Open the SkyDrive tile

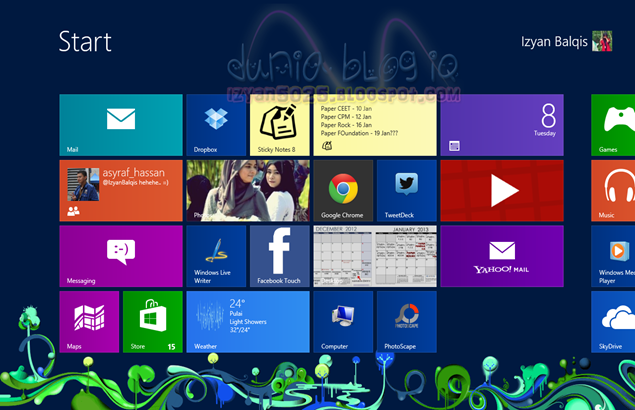[x=613, y=322]
